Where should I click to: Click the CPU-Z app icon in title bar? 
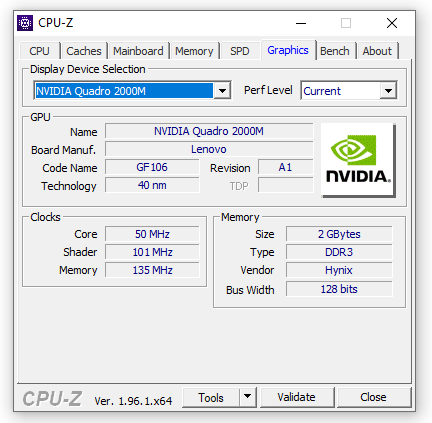pyautogui.click(x=25, y=23)
